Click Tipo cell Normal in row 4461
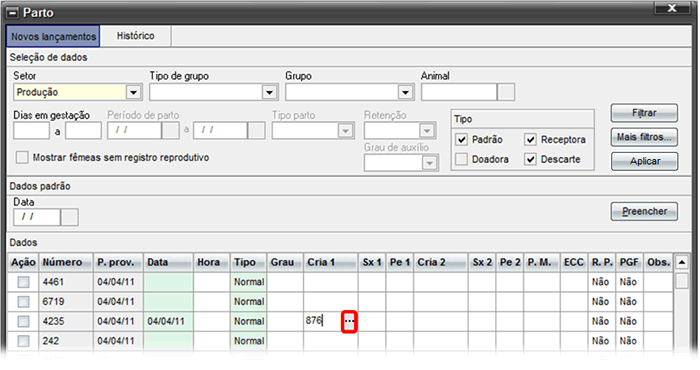This screenshot has width=700, height=370. click(x=249, y=282)
